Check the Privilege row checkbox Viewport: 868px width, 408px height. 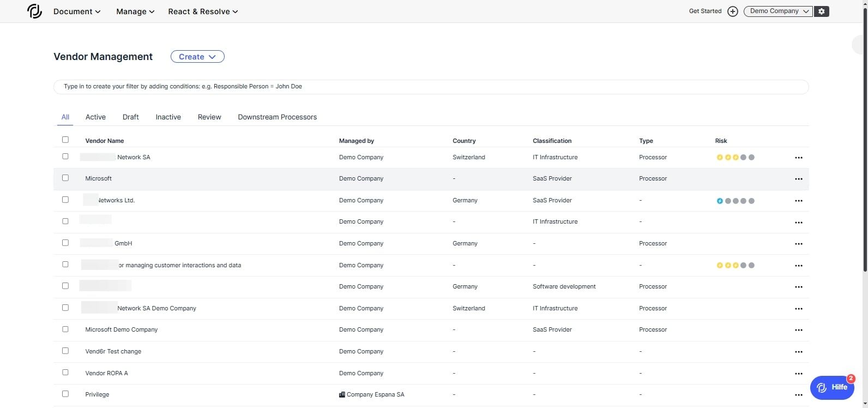tap(65, 394)
